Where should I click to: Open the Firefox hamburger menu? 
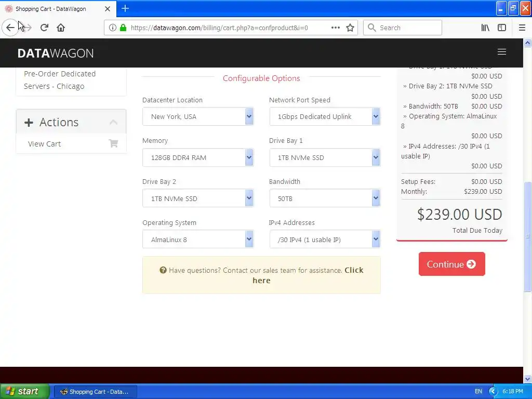522,28
